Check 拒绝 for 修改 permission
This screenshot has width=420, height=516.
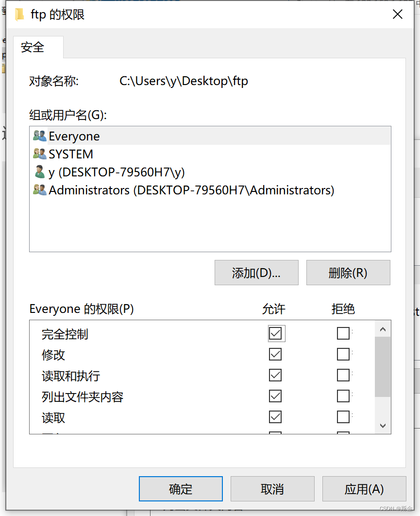pyautogui.click(x=343, y=354)
